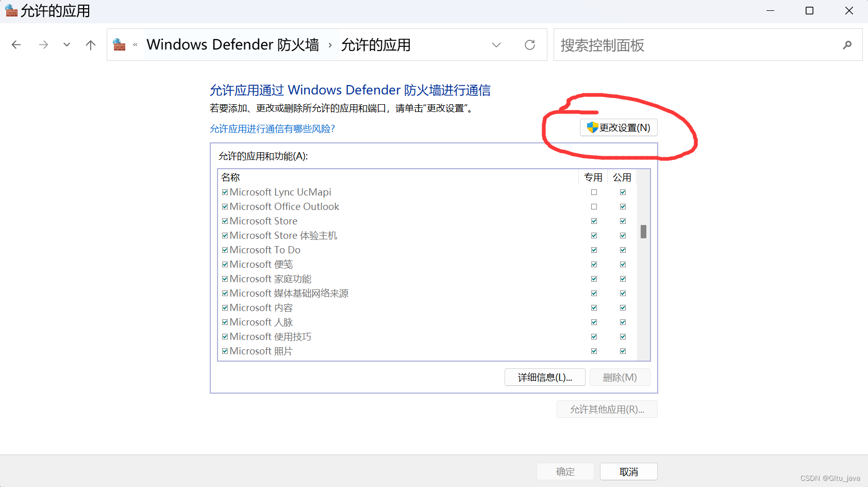Toggle 公用 for Microsoft Lync UcMapi
Viewport: 868px width, 487px height.
click(x=623, y=192)
